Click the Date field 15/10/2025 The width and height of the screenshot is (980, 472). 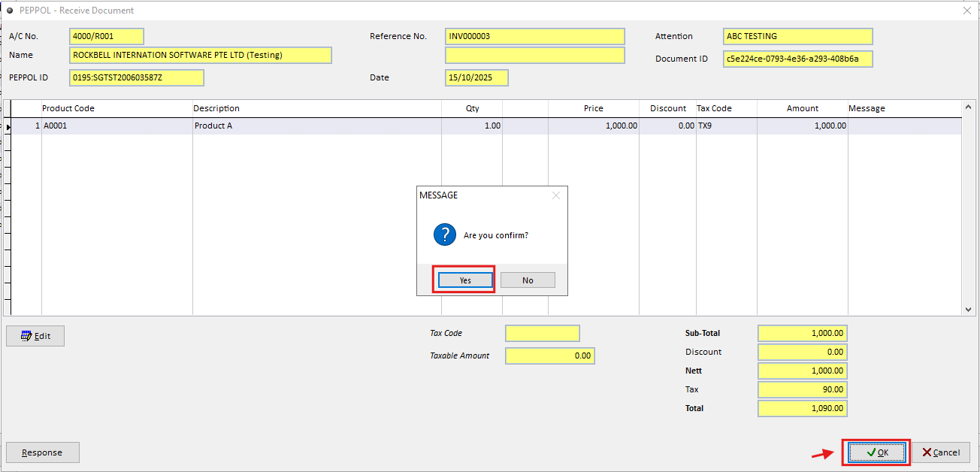[x=476, y=77]
